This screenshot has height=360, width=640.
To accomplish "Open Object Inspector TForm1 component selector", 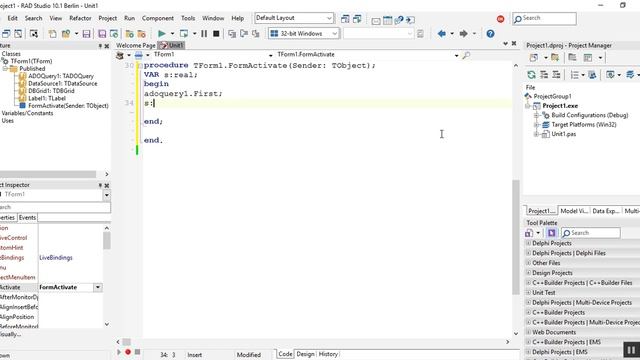I will point(107,195).
